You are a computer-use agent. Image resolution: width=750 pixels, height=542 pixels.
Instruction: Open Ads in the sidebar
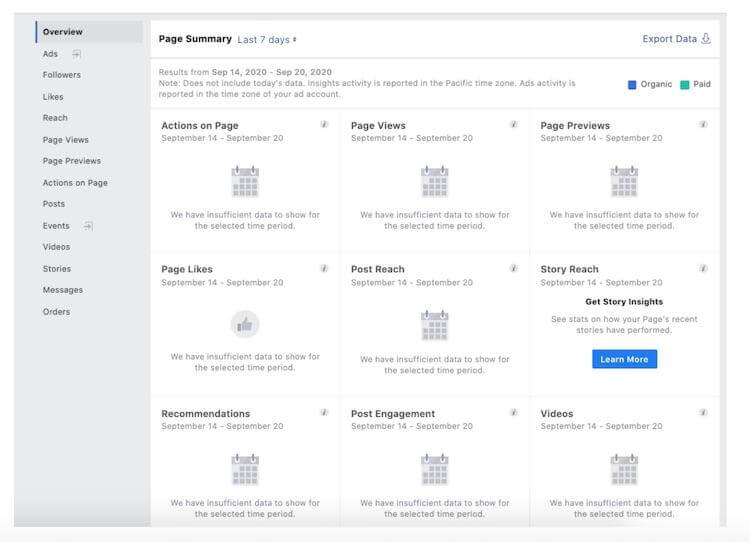50,54
